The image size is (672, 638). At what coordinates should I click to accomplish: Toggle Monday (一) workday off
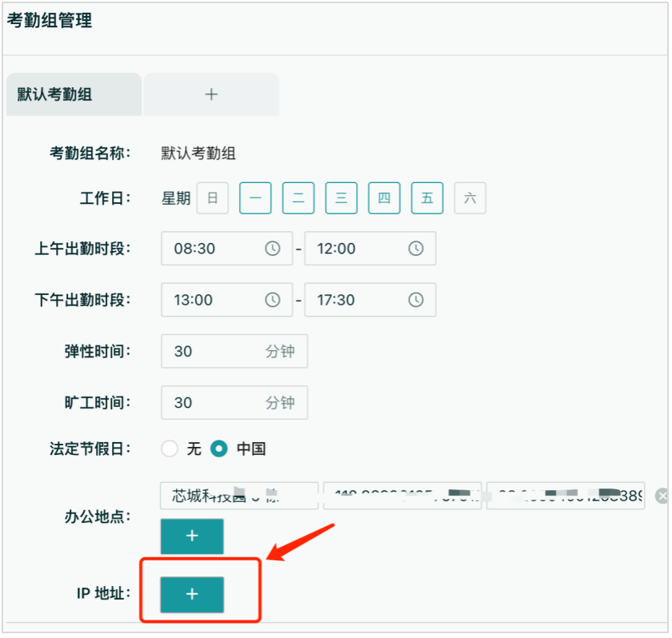pos(255,198)
